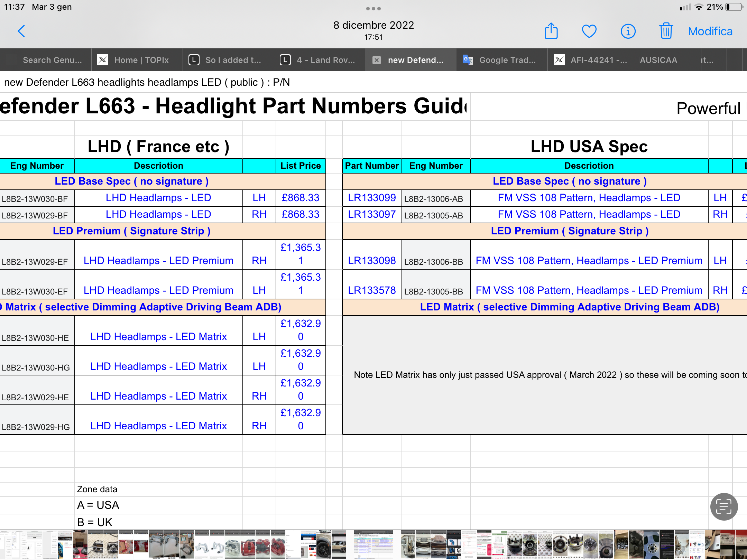
Task: Tap the TOPIx tab favicon
Action: point(103,60)
